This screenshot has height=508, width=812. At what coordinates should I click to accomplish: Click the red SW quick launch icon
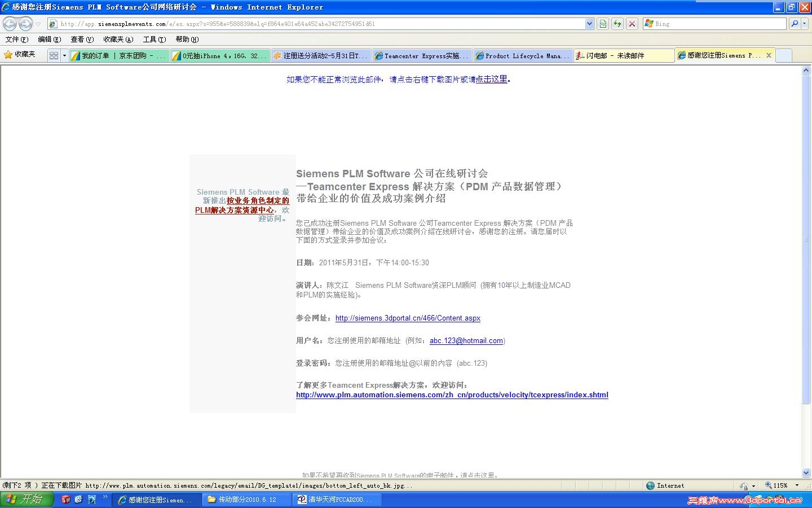point(66,500)
